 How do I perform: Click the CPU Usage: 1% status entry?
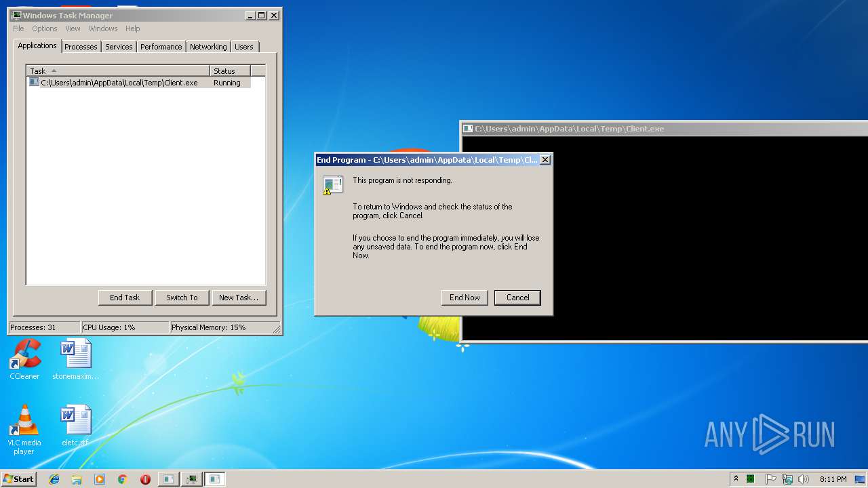(125, 327)
